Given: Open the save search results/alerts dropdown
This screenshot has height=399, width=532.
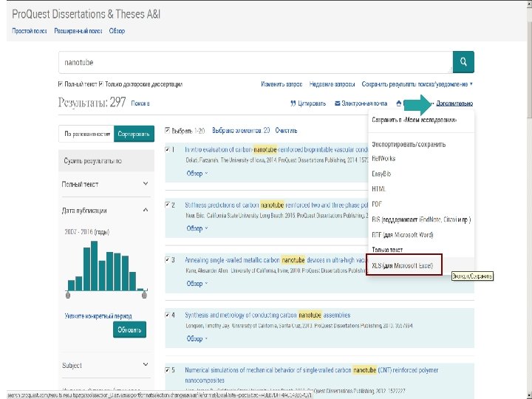Looking at the screenshot, I should coord(417,84).
